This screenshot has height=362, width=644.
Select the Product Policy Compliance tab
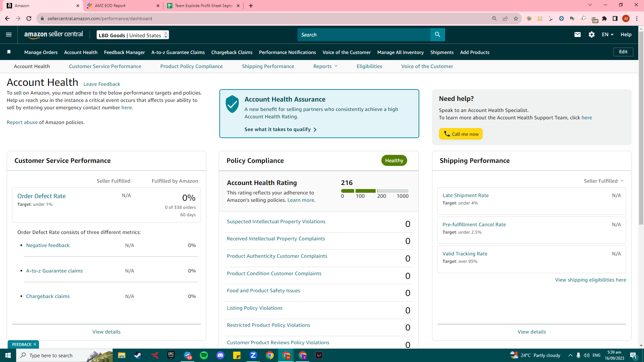tap(192, 66)
